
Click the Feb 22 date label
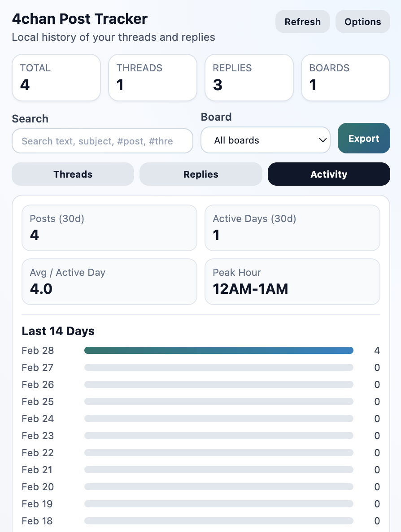tap(38, 453)
